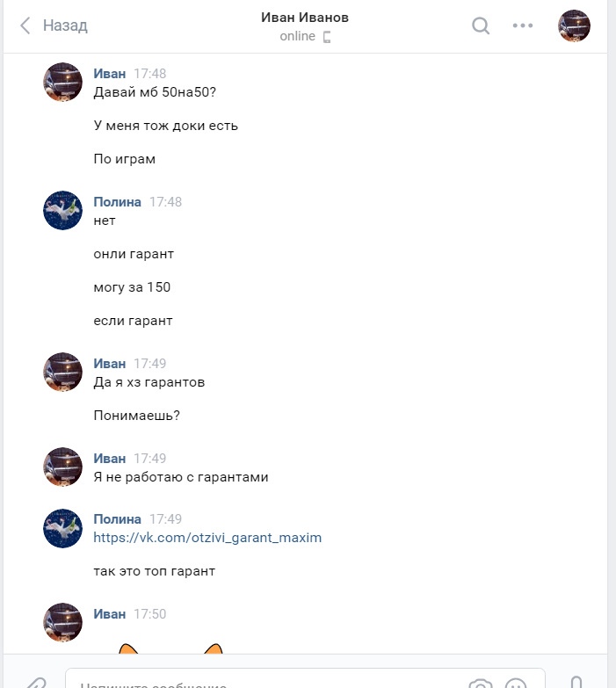
Task: Click Иван's avatar beside 'Да я хз гарантов'
Action: click(62, 372)
